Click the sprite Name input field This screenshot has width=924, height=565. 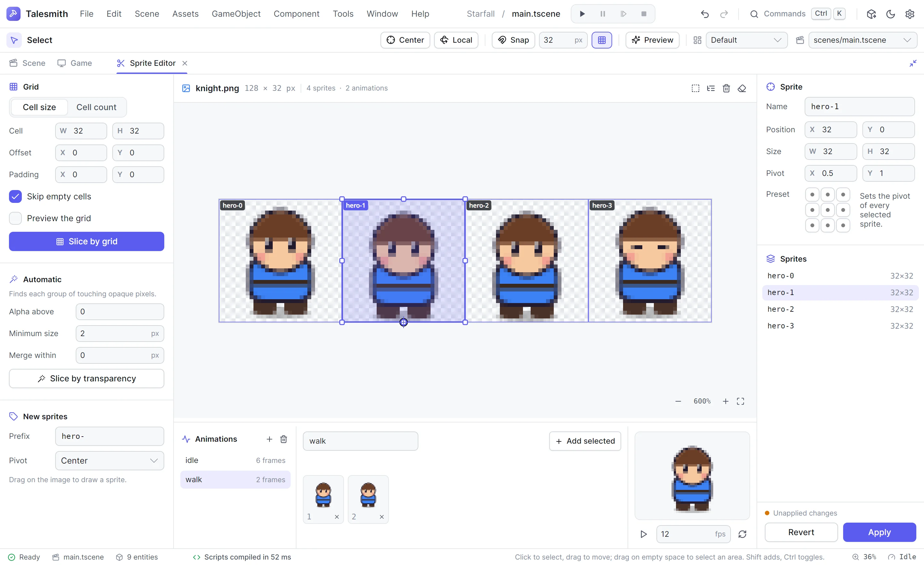click(x=859, y=107)
